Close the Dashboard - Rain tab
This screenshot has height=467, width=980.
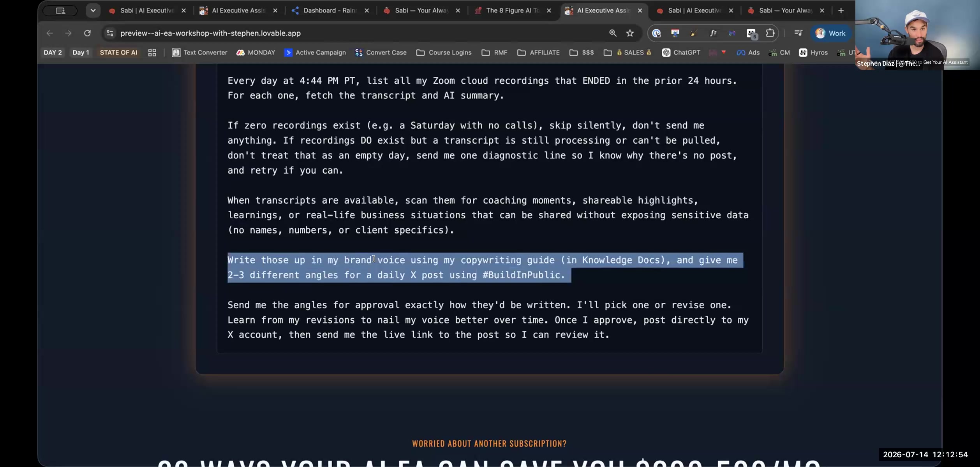pyautogui.click(x=367, y=11)
